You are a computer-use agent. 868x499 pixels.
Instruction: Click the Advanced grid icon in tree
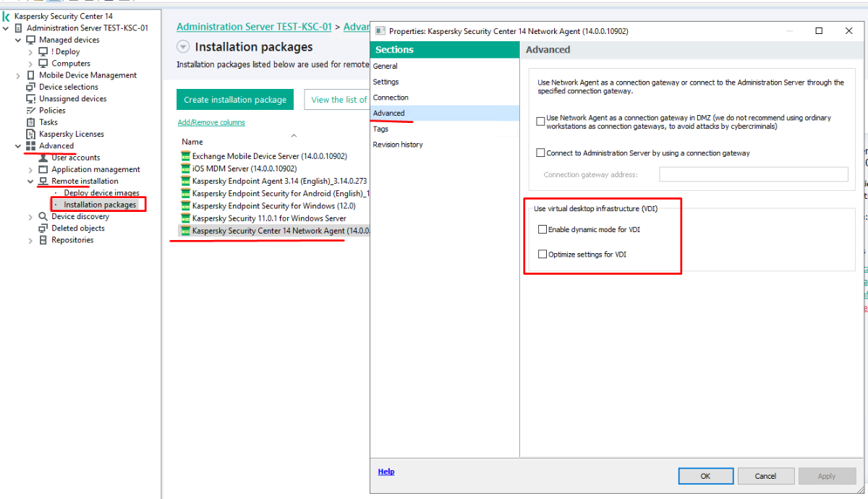[x=31, y=146]
